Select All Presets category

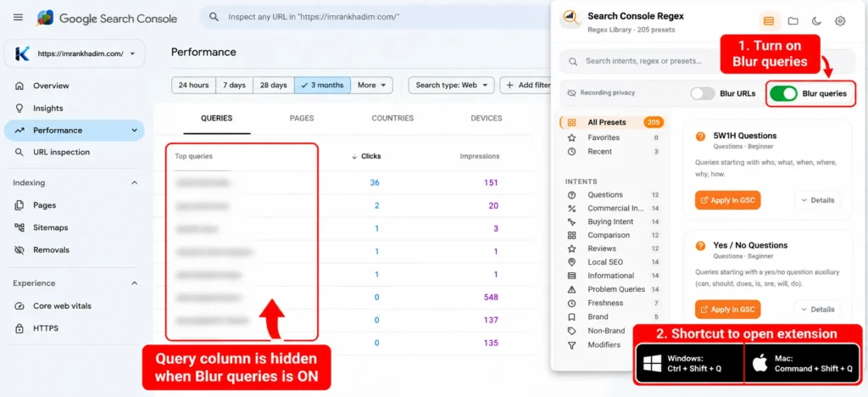[x=614, y=122]
